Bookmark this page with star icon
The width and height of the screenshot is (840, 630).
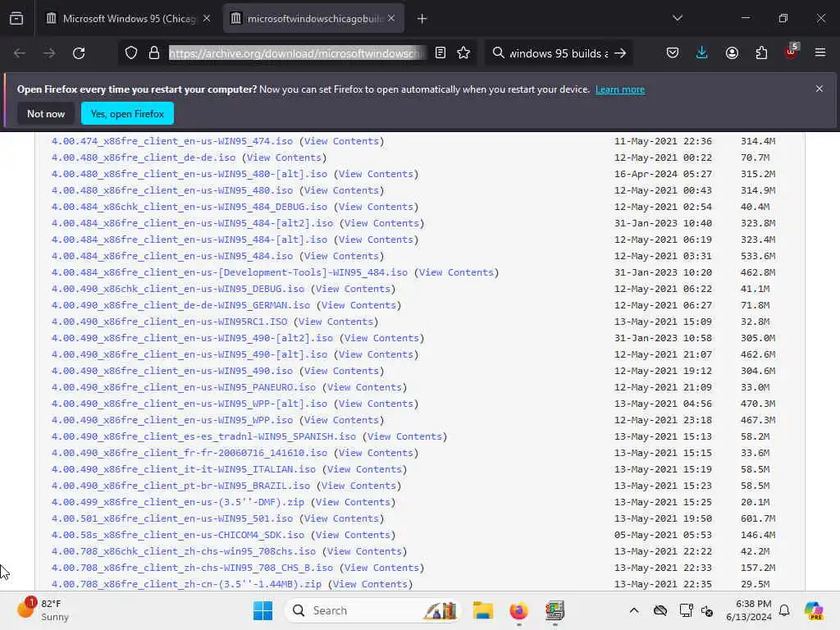pos(463,53)
